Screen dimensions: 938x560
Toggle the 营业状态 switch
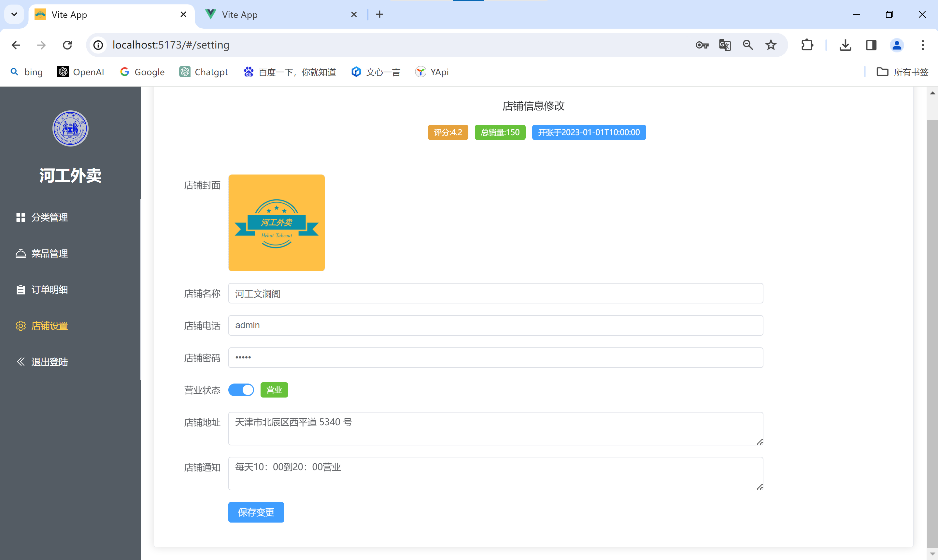tap(241, 390)
